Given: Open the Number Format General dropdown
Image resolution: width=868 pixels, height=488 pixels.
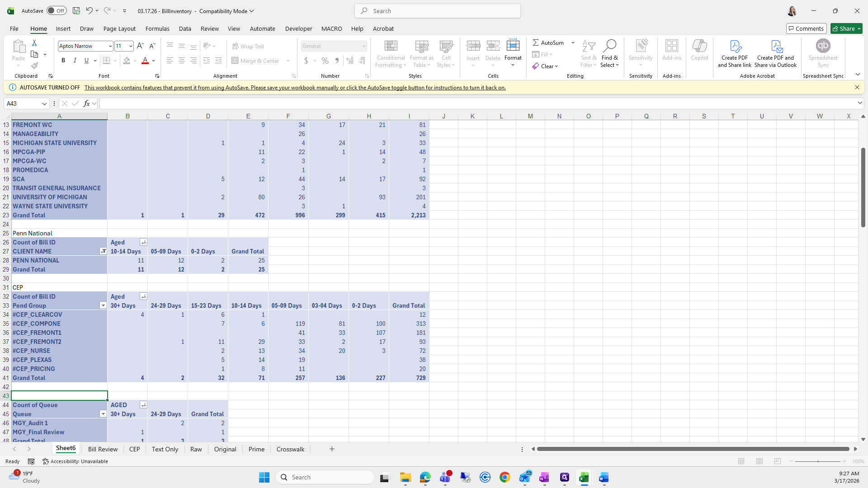Looking at the screenshot, I should point(363,46).
